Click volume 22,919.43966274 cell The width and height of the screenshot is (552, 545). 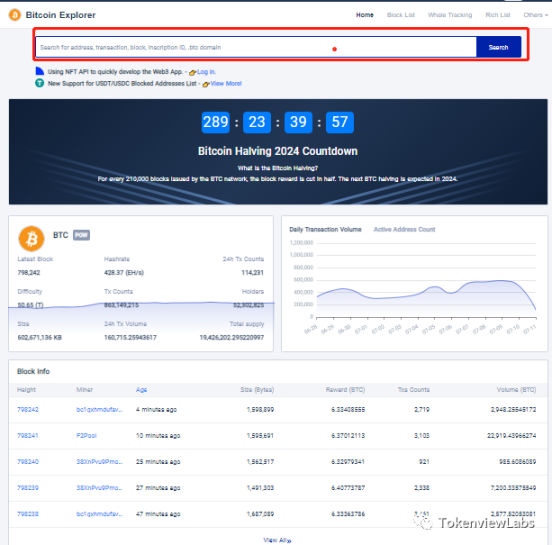tap(512, 436)
